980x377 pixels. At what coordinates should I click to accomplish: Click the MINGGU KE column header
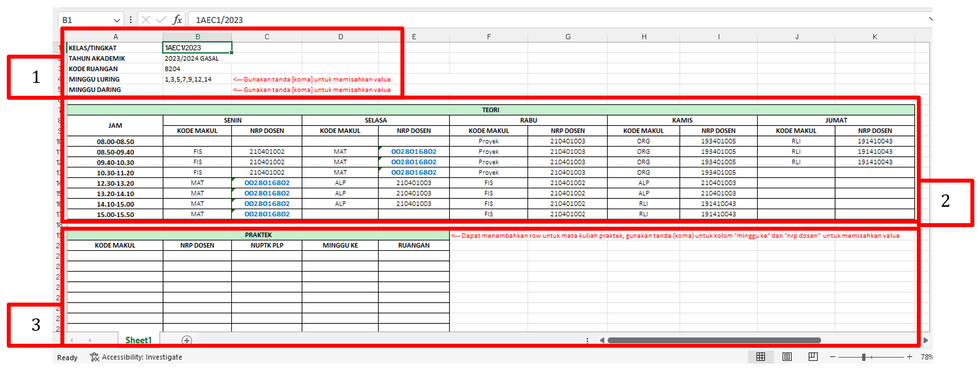[x=340, y=245]
